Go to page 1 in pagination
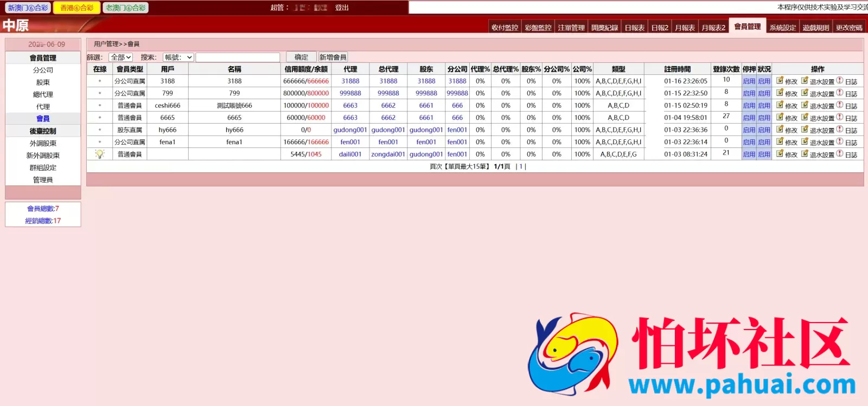 521,166
